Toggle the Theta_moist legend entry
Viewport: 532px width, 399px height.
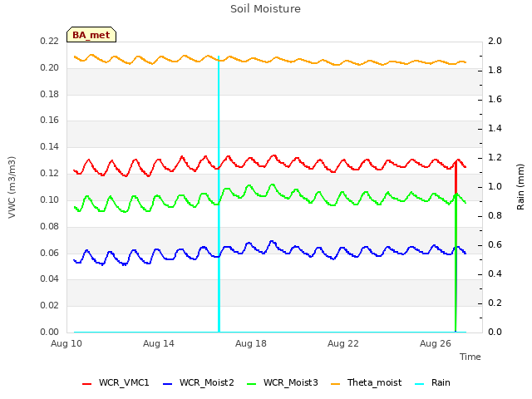click(x=366, y=382)
